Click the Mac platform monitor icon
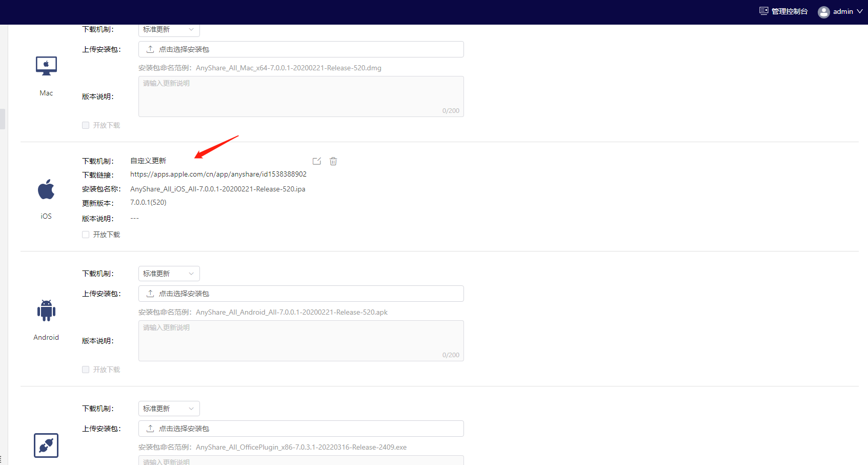This screenshot has height=465, width=868. 46,66
